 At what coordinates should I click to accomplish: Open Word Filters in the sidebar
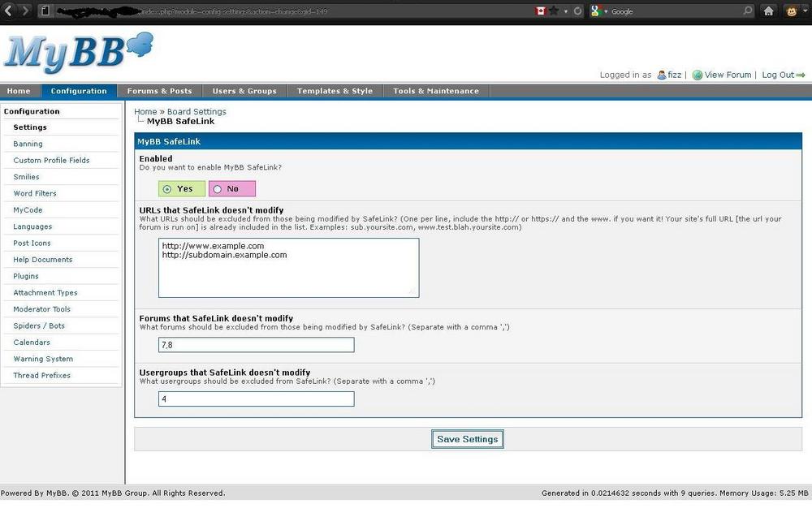[35, 193]
